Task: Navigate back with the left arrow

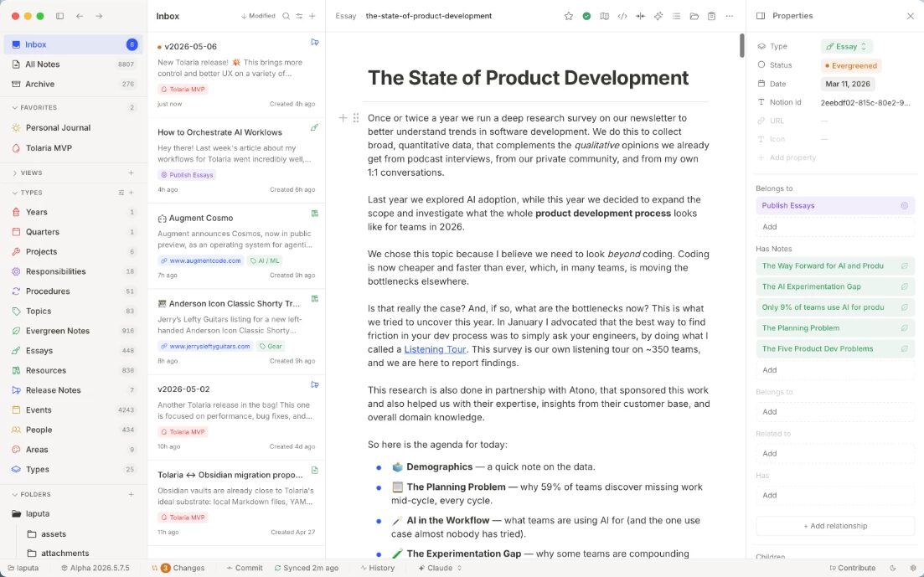Action: [x=80, y=16]
